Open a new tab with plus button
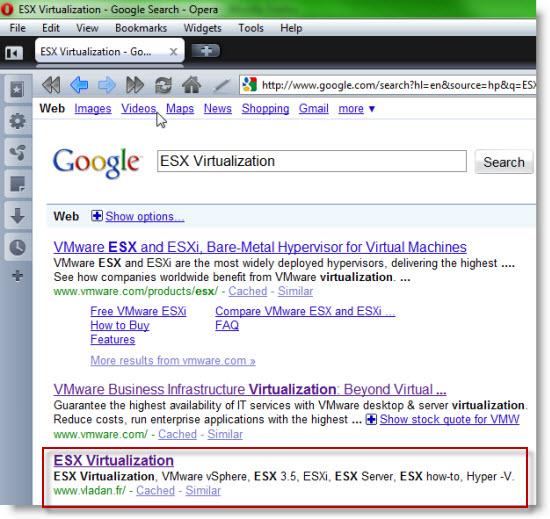The height and width of the screenshot is (519, 550). click(x=206, y=51)
